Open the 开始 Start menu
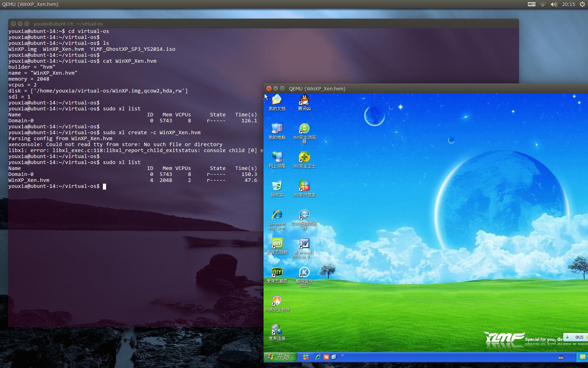Viewport: 588px width, 368px height. (280, 357)
